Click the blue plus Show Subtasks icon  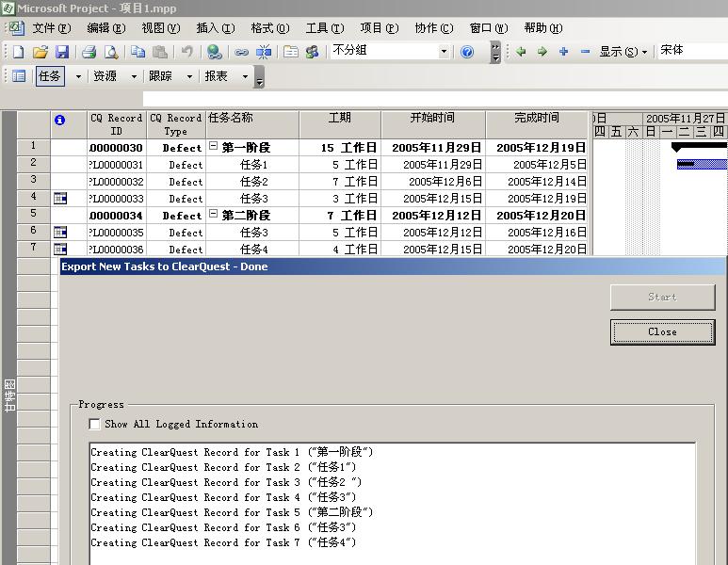pyautogui.click(x=563, y=51)
